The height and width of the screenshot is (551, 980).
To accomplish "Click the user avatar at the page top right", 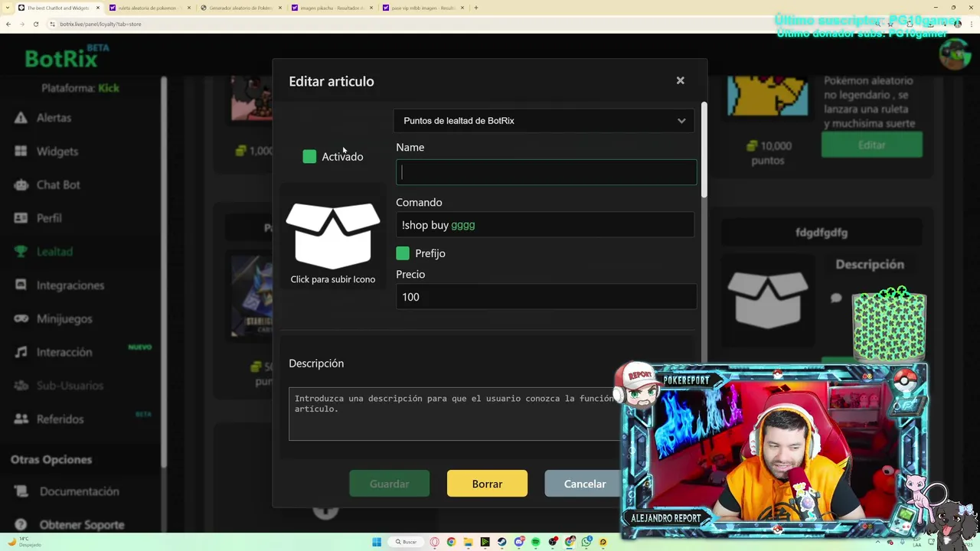I will [954, 55].
